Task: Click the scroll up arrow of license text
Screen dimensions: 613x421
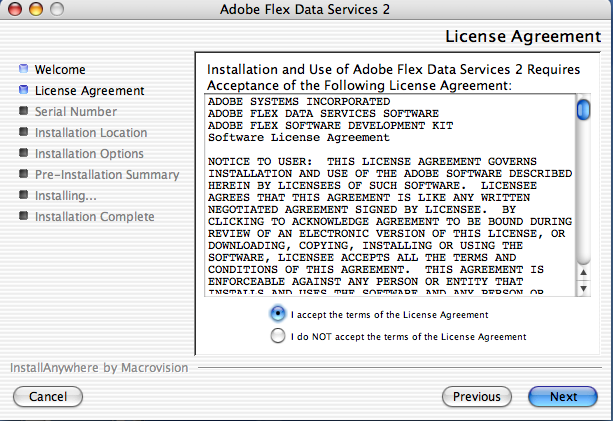Action: pyautogui.click(x=583, y=272)
